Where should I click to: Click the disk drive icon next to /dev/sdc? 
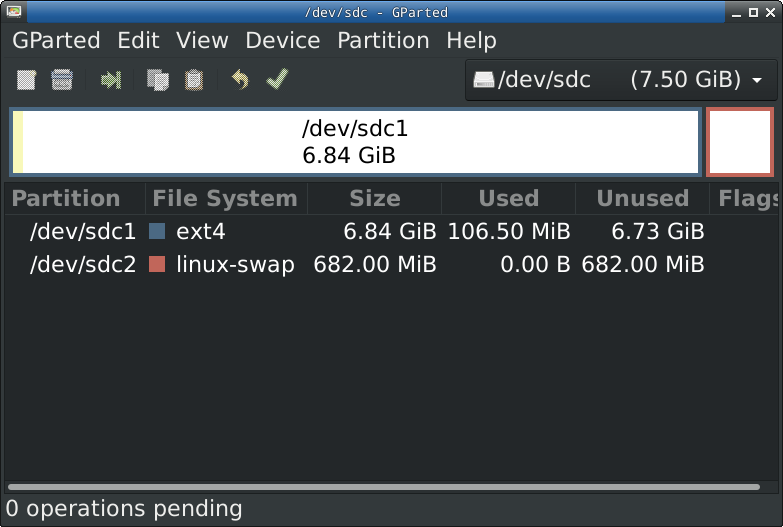point(484,79)
